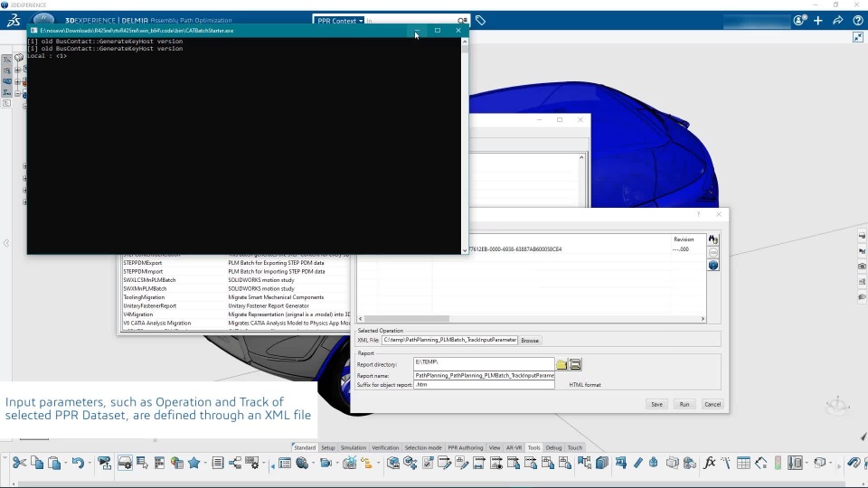Click the console window vertical scrollbar
The height and width of the screenshot is (488, 868).
click(x=465, y=146)
